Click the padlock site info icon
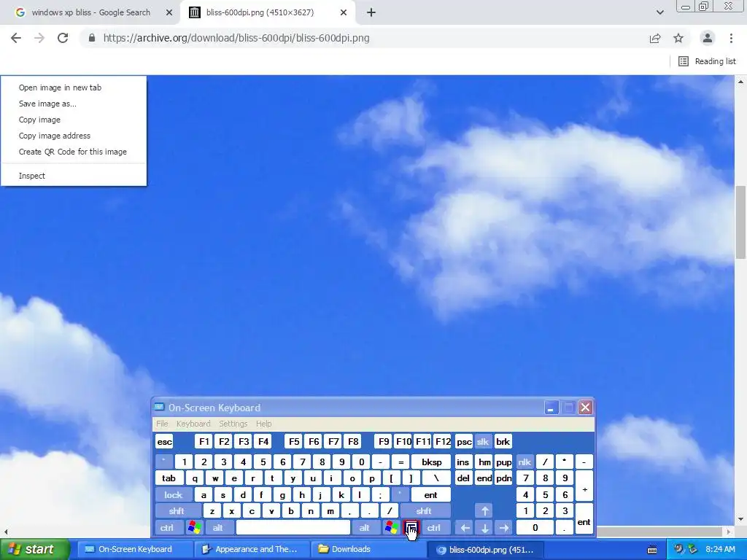The height and width of the screenshot is (560, 747). [92, 38]
